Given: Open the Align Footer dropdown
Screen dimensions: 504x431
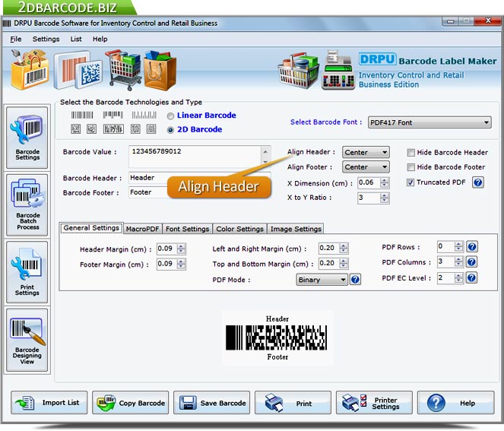Looking at the screenshot, I should [366, 167].
